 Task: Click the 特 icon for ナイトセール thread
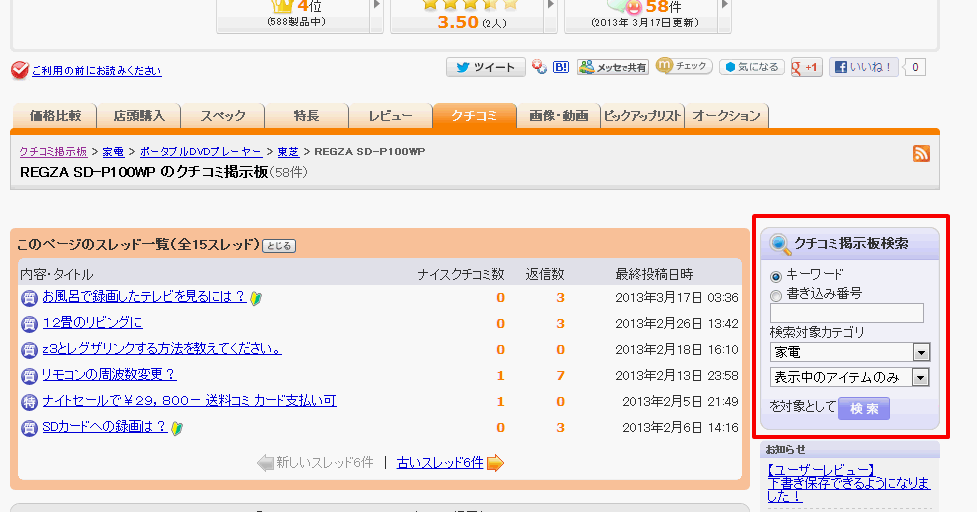pyautogui.click(x=29, y=402)
